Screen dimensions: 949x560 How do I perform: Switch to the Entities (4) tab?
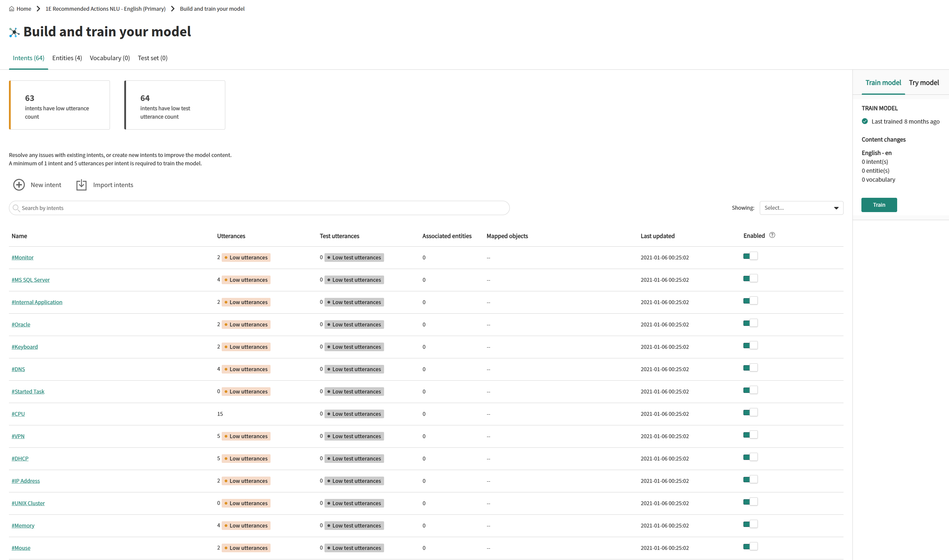click(67, 58)
